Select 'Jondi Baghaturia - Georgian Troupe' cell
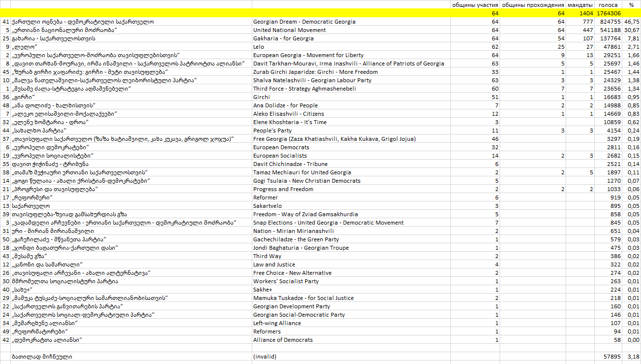641x364 pixels. [351, 248]
